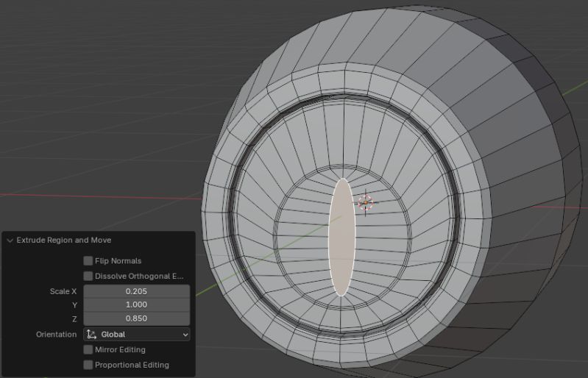Click the Y scale field showing 1.000
Image resolution: width=588 pixels, height=378 pixels.
pyautogui.click(x=136, y=304)
